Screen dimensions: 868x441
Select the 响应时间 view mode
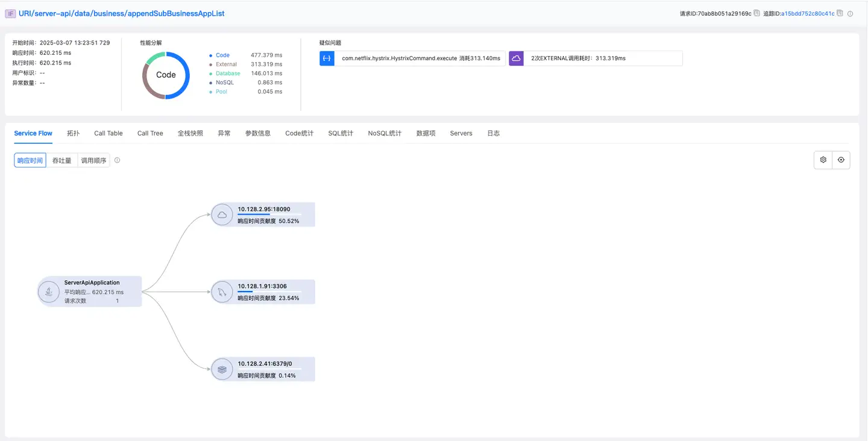pyautogui.click(x=30, y=161)
